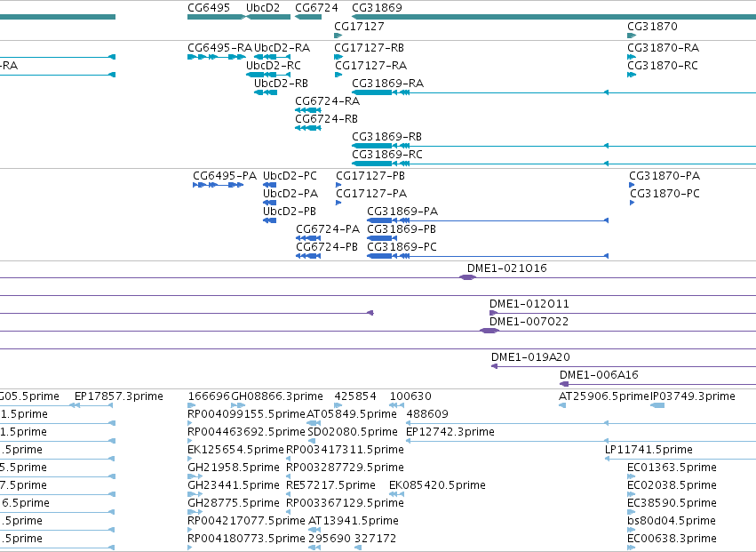Select EST label AT05849.5prime
This screenshot has height=552, width=756.
click(x=352, y=414)
